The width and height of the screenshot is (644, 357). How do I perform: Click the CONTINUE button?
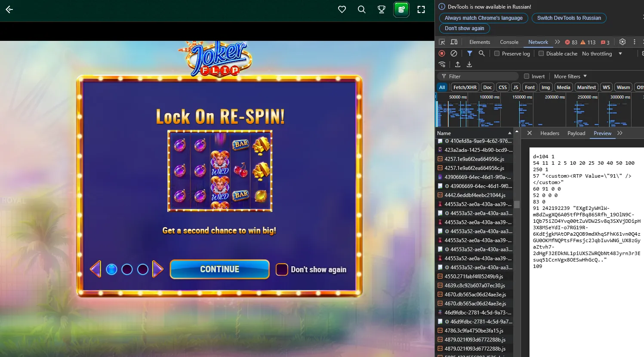point(220,269)
